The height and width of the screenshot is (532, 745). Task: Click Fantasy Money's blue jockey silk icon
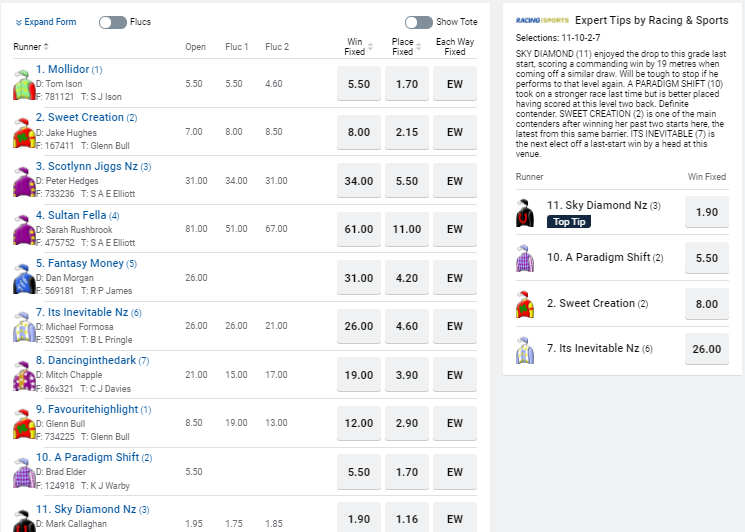coord(23,279)
